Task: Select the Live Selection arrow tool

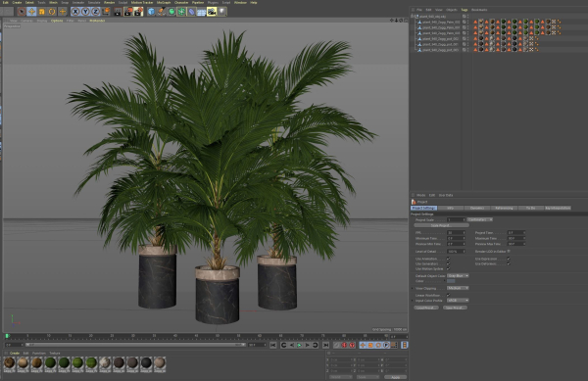Action: point(22,12)
